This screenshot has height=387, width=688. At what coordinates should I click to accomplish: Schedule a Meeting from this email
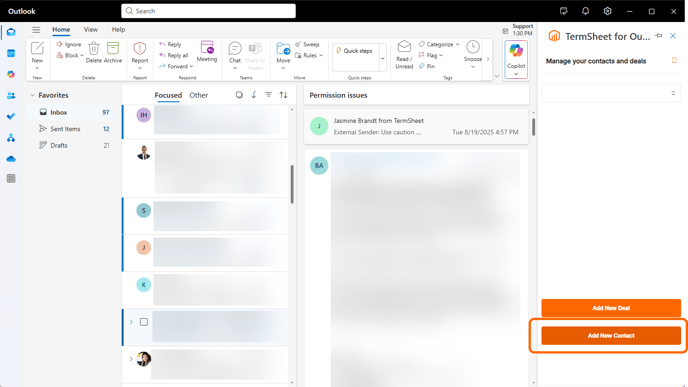click(207, 52)
